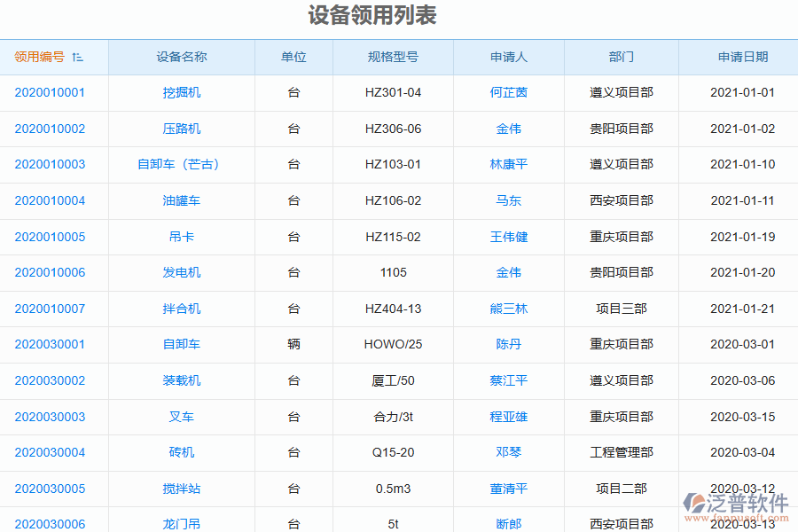
Task: Click the 申请人 column header
Action: click(x=507, y=56)
